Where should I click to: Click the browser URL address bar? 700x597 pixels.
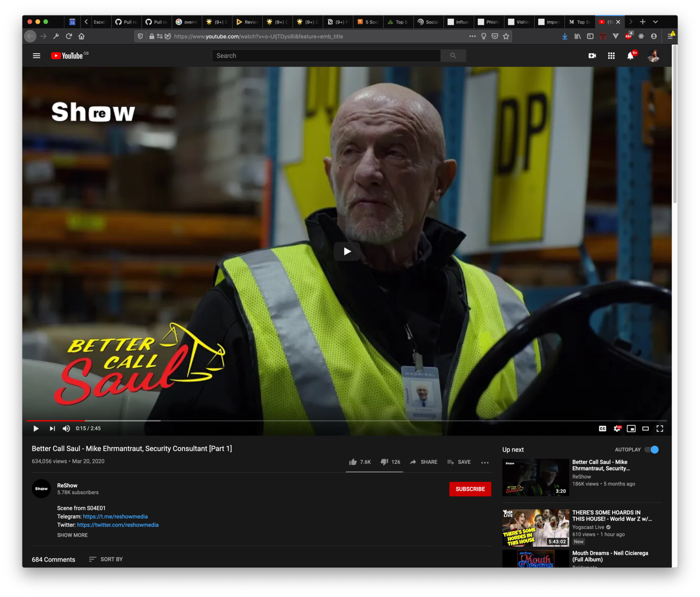(318, 36)
